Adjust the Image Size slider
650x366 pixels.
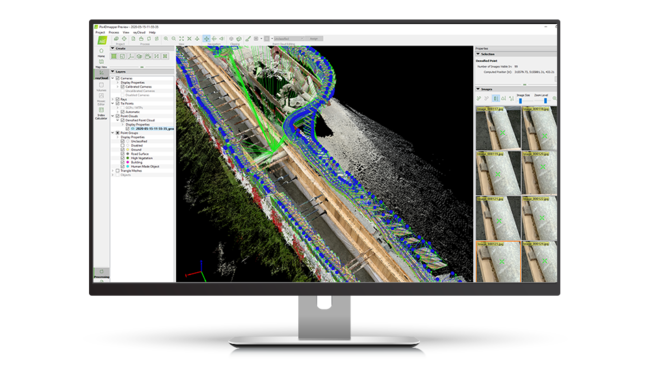tap(521, 100)
